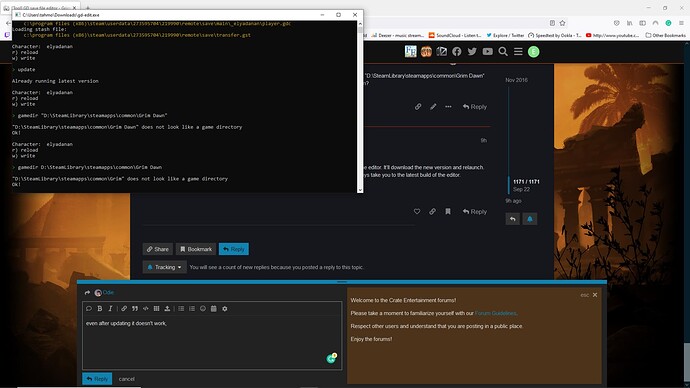
Task: Focus the composer text area
Action: (x=212, y=343)
